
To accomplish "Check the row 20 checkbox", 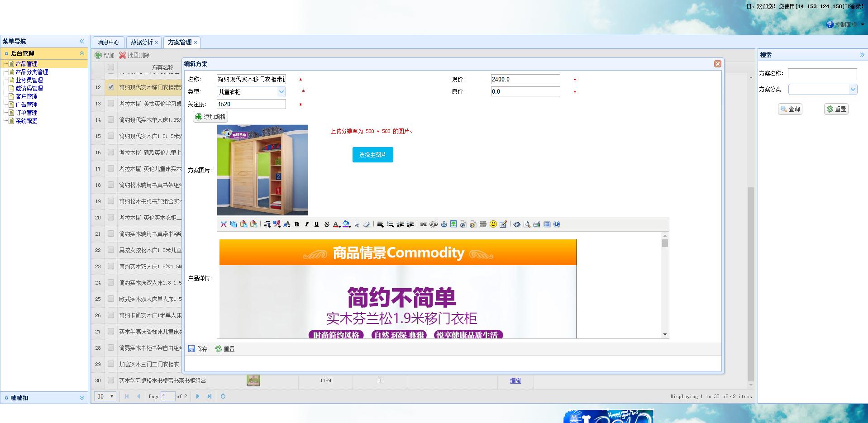I will pos(111,217).
